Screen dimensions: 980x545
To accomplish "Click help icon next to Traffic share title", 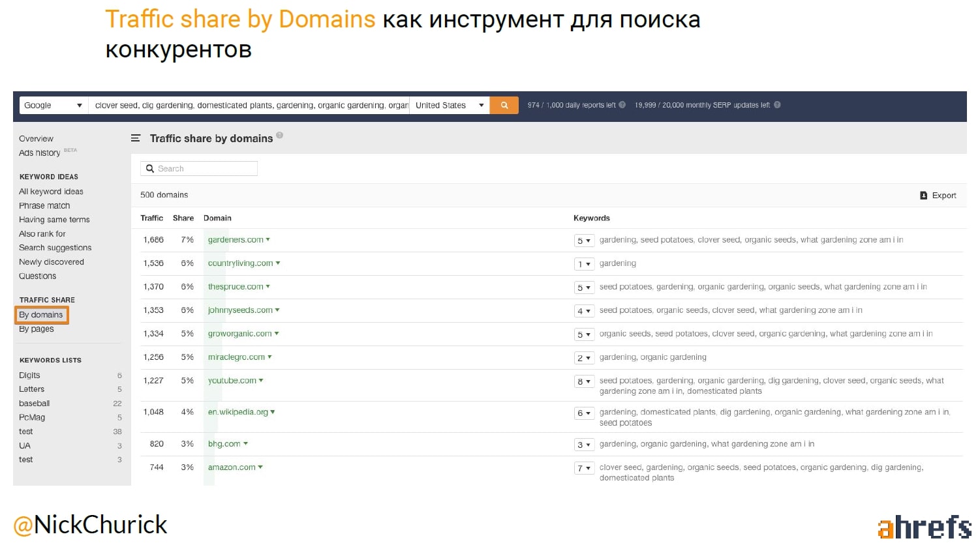I will click(279, 136).
